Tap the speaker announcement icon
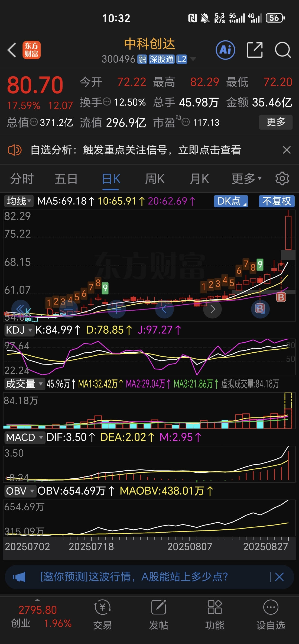Image resolution: width=299 pixels, height=644 pixels. [15, 150]
